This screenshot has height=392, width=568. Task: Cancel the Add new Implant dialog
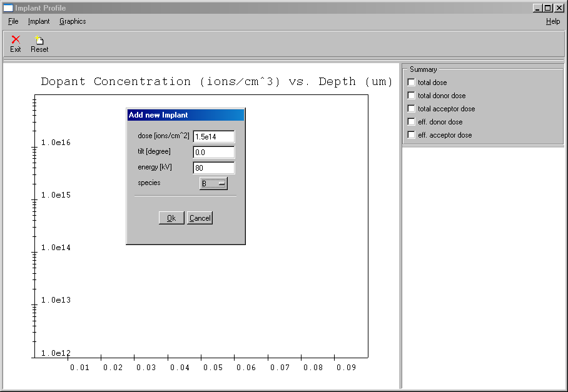tap(200, 218)
